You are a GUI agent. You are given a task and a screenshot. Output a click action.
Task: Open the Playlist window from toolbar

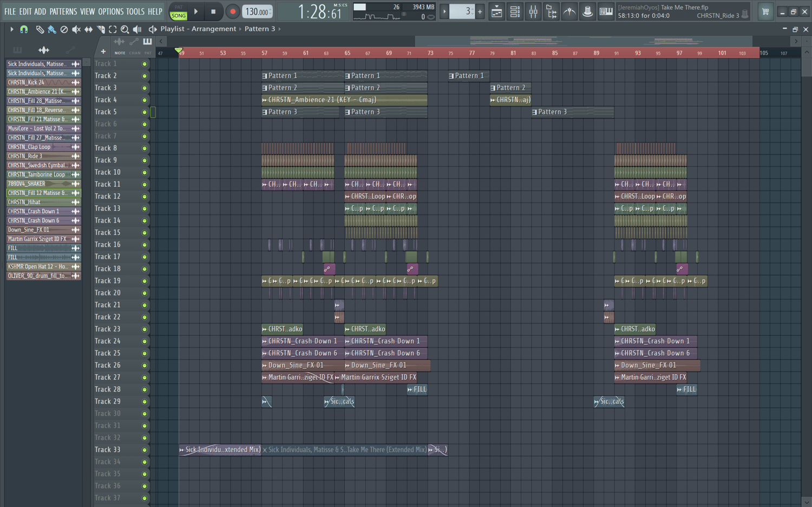tap(496, 11)
